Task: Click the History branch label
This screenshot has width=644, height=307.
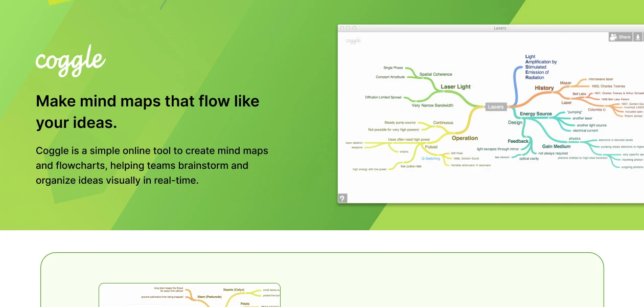Action: 544,88
